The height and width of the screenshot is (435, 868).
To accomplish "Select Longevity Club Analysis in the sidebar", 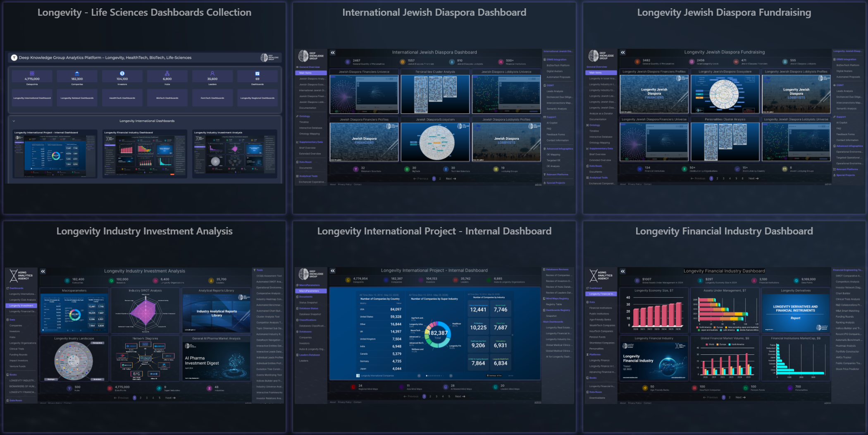I will (x=22, y=300).
